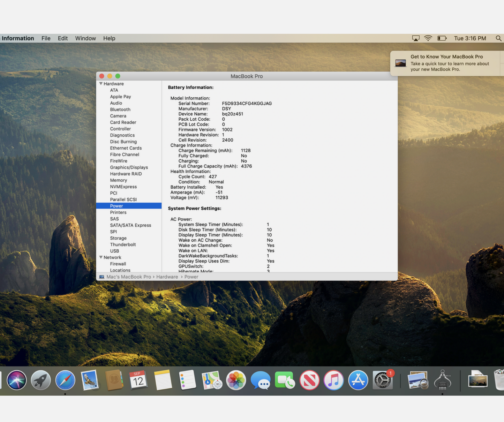The height and width of the screenshot is (422, 504).
Task: Select SATA/SATA Express in the sidebar
Action: tap(131, 225)
